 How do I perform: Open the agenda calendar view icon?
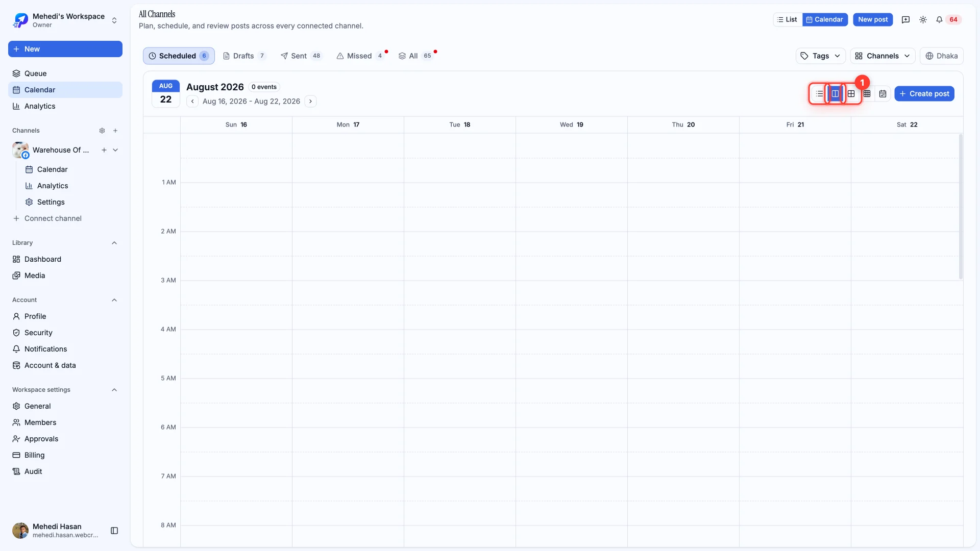883,94
